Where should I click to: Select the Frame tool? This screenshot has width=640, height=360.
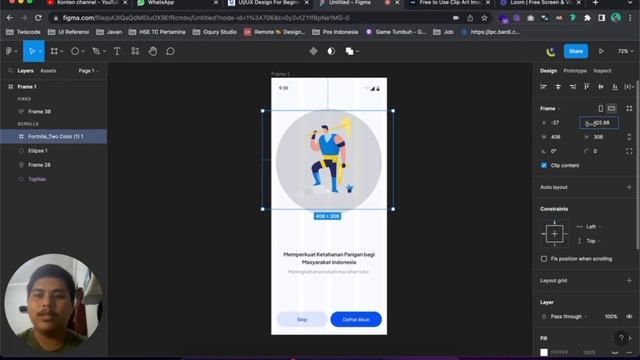(x=54, y=51)
